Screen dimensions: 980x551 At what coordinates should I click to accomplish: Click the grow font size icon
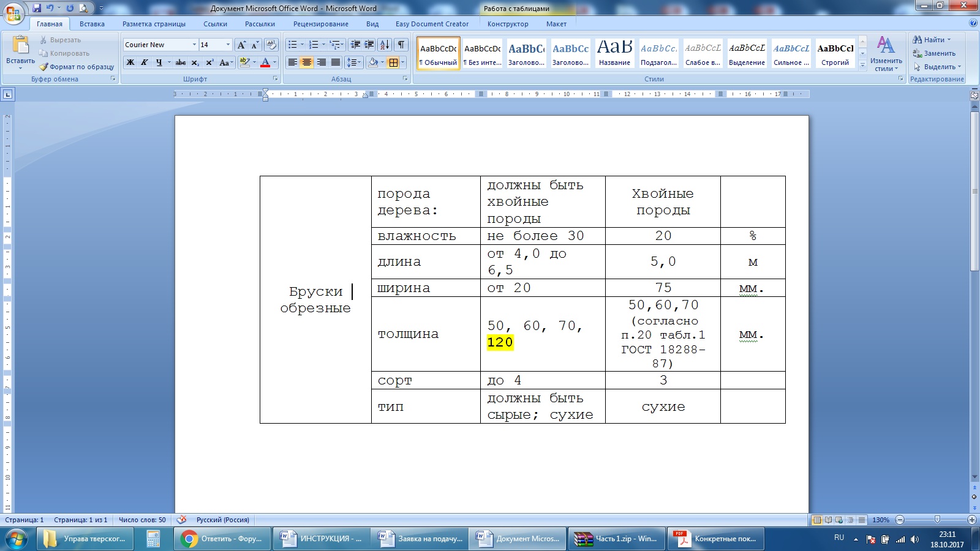coord(241,45)
